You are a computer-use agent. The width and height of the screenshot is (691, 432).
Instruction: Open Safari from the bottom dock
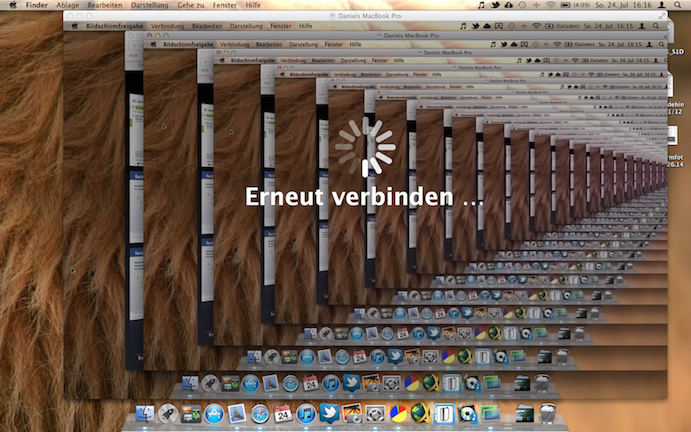(x=260, y=414)
